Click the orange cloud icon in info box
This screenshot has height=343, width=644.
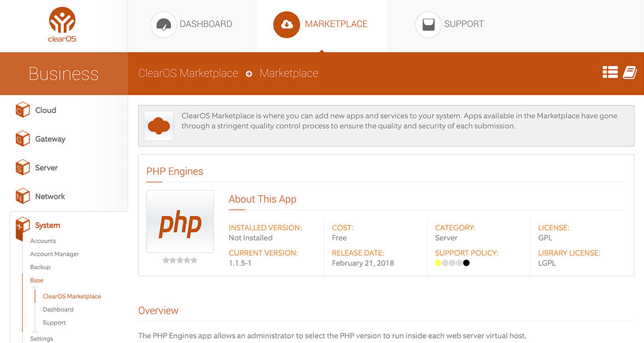click(x=159, y=125)
